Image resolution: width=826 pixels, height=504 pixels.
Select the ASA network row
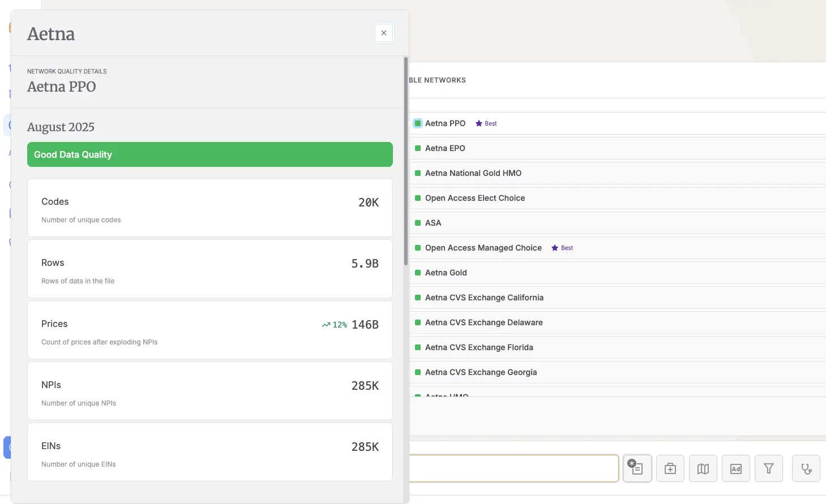pyautogui.click(x=617, y=223)
